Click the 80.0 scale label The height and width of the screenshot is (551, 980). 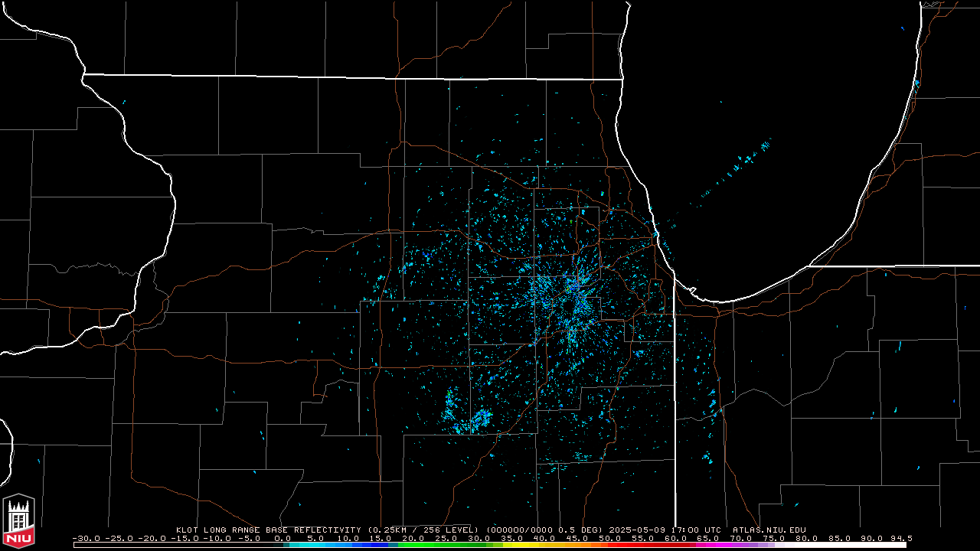[805, 538]
